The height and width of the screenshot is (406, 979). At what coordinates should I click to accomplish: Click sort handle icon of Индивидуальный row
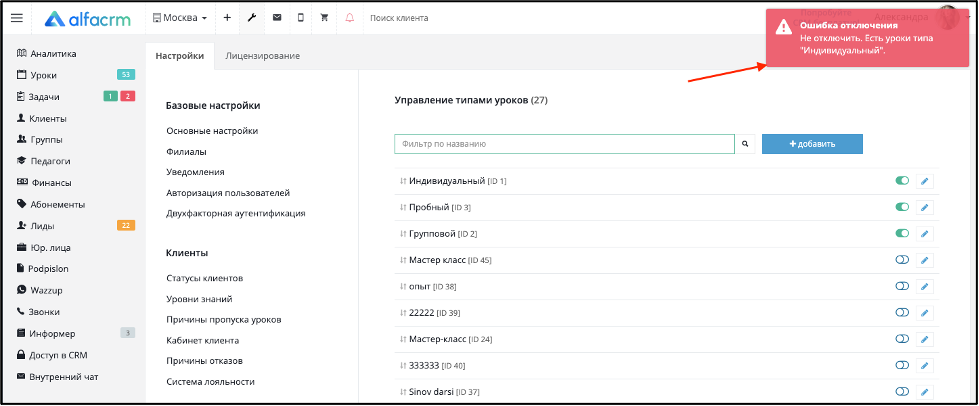point(403,181)
